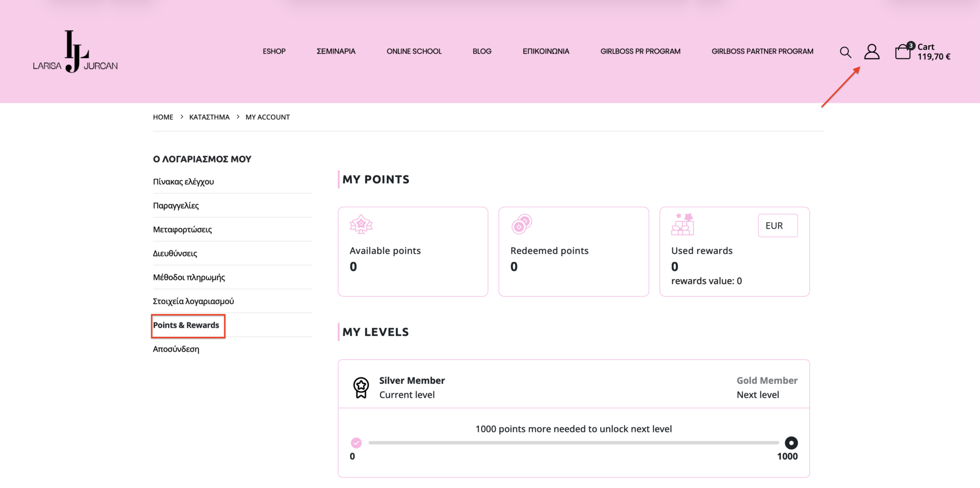Open the ESHOP menu
This screenshot has width=980, height=488.
(x=274, y=51)
